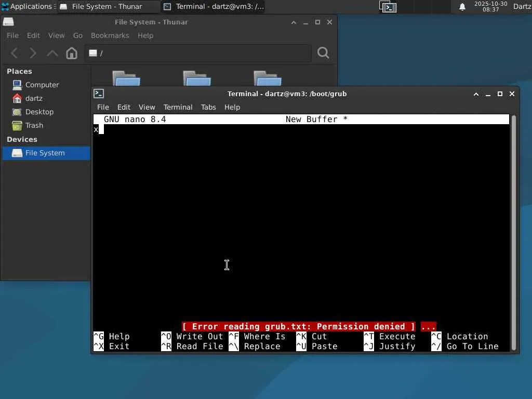Screen dimensions: 532x399
Task: Open Thunar Go menu
Action: pyautogui.click(x=78, y=36)
